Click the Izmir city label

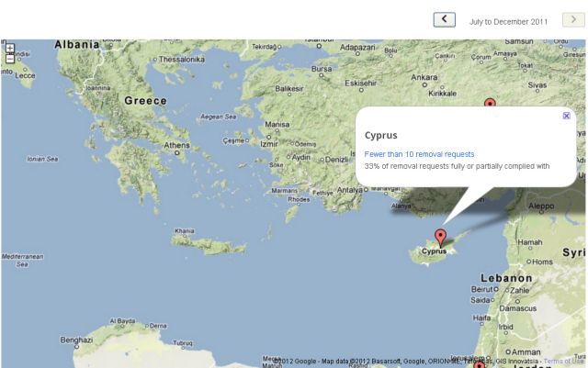pyautogui.click(x=269, y=144)
